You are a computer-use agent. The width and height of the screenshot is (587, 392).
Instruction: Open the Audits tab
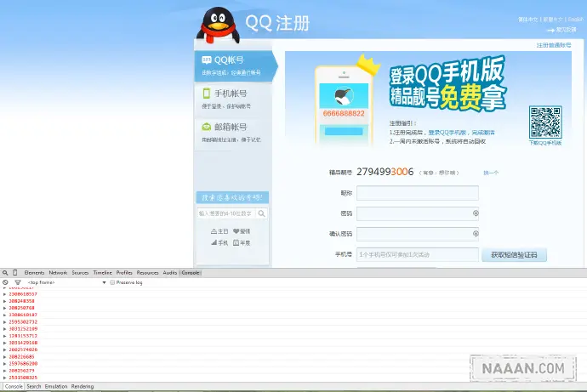170,273
